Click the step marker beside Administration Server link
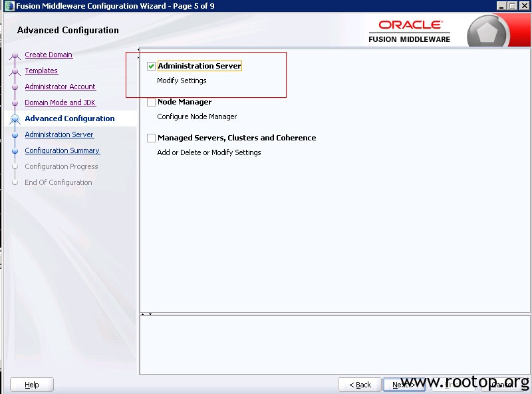The height and width of the screenshot is (394, 532). pyautogui.click(x=15, y=135)
